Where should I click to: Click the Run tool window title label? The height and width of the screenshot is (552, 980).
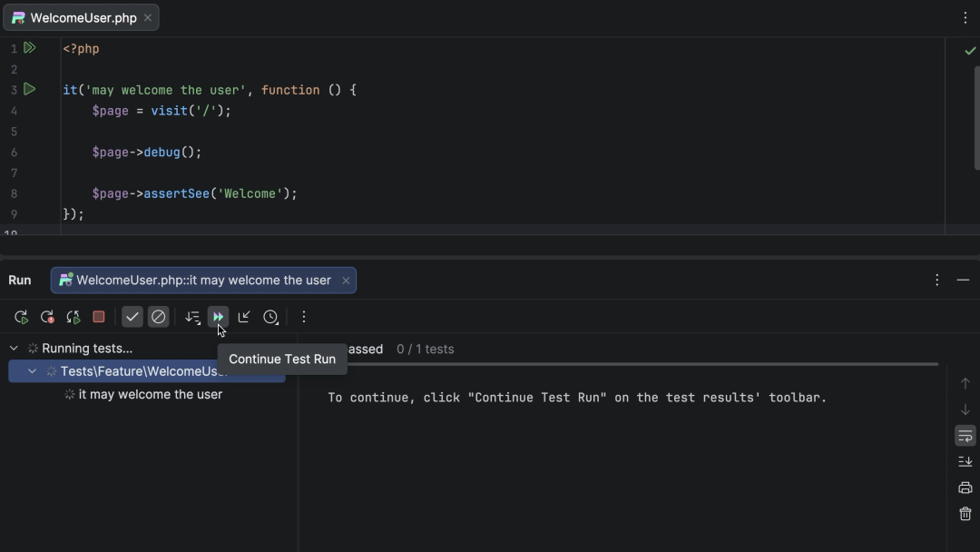click(x=19, y=280)
